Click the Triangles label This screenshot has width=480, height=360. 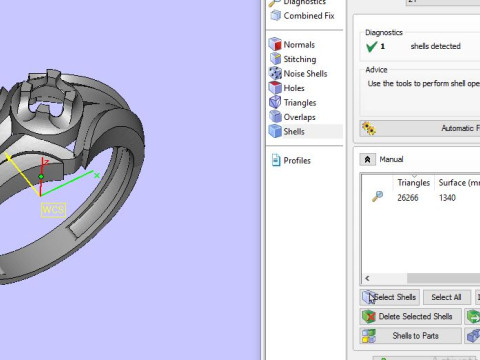coord(300,103)
